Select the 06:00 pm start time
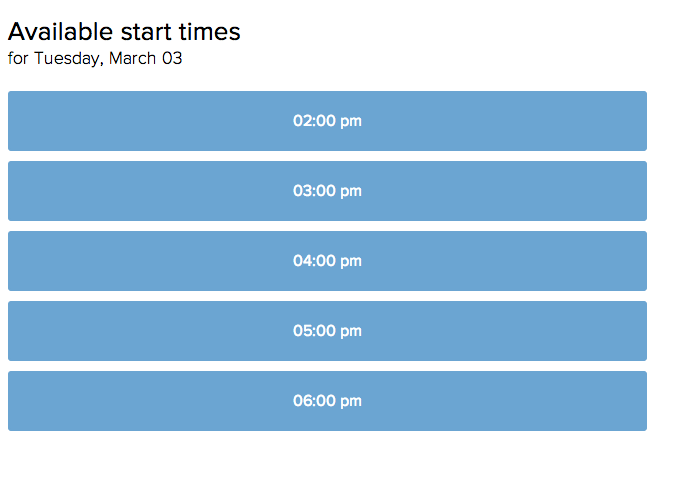Image resolution: width=681 pixels, height=498 pixels. point(327,401)
